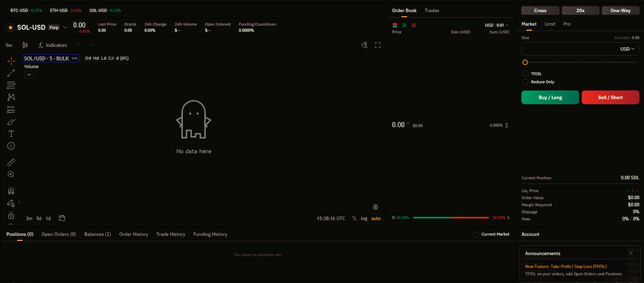Viewport: 644px width, 283px height.
Task: Set chart range to 5d
Action: 39,219
